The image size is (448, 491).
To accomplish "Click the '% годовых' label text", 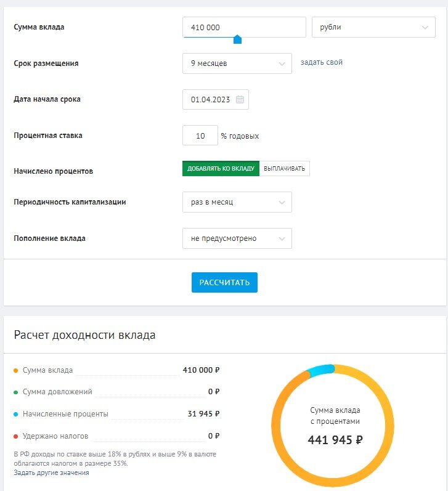I will [240, 136].
